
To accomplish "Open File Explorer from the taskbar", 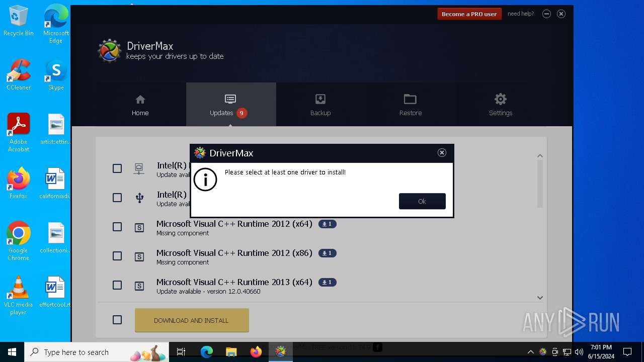I will click(x=231, y=352).
